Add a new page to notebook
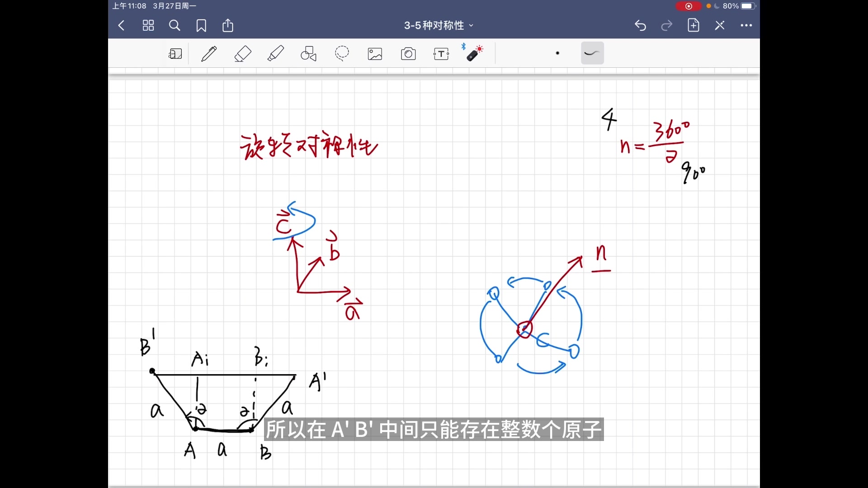 tap(693, 25)
